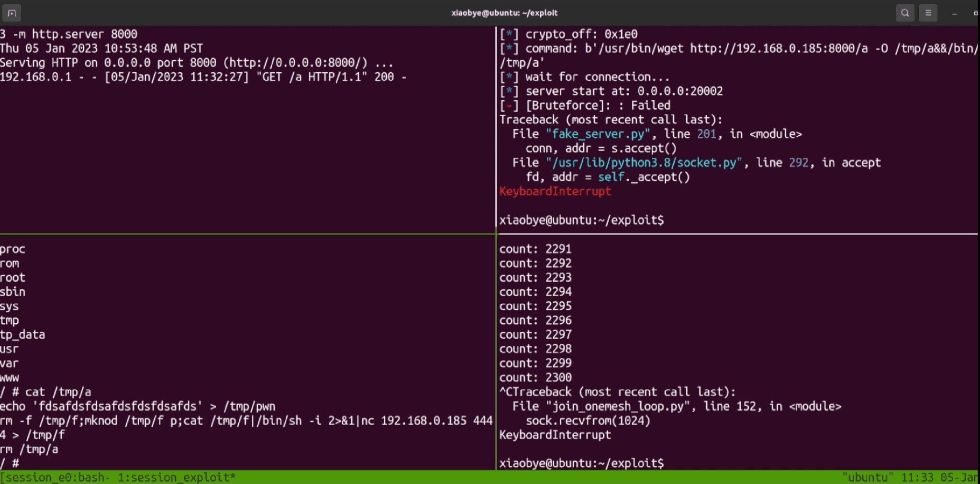Select the 1:session_exploit tmux window
The image size is (980, 484).
point(177,477)
